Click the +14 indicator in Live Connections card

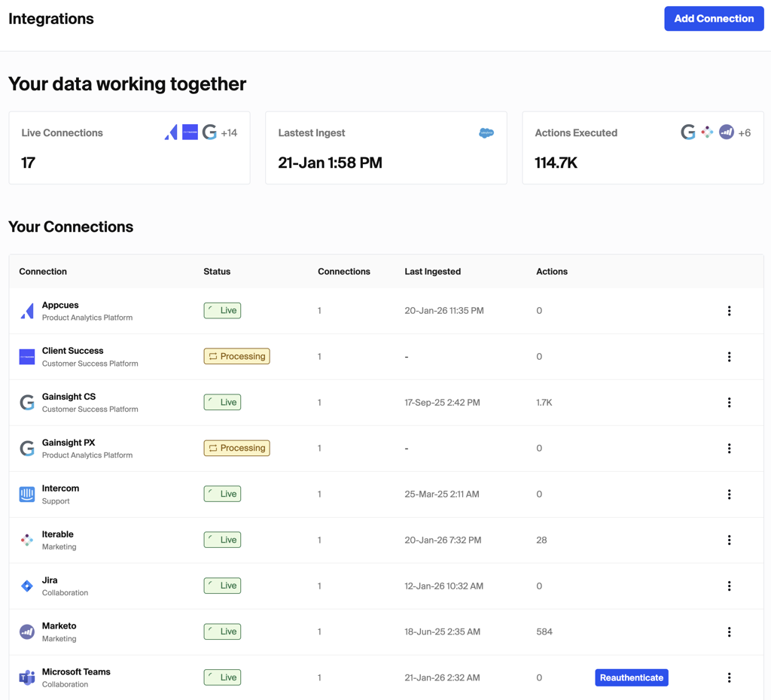(x=229, y=133)
